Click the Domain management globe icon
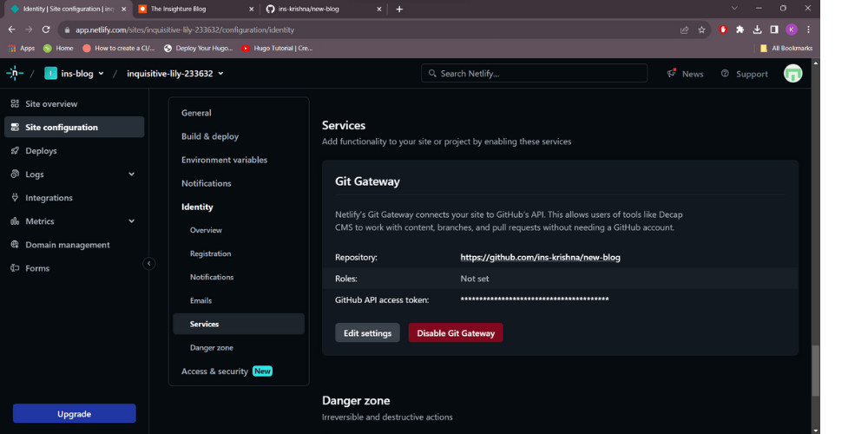 pos(15,245)
